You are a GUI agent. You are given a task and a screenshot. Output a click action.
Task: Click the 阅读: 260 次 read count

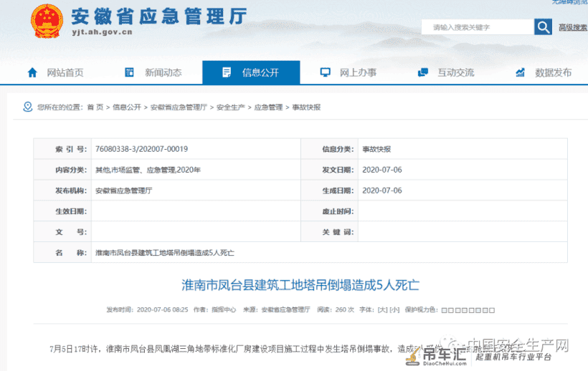pyautogui.click(x=336, y=310)
